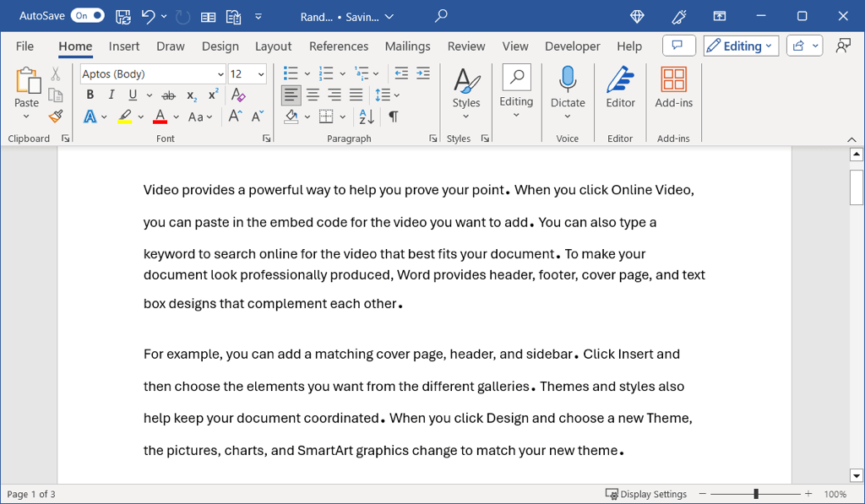This screenshot has height=504, width=865.
Task: Toggle italic formatting
Action: [x=111, y=95]
